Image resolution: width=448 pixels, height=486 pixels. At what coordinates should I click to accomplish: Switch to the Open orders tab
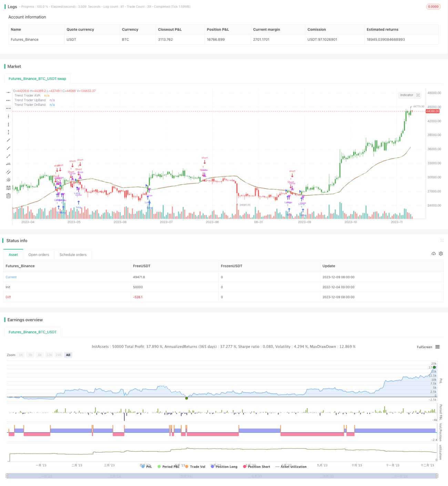[39, 255]
